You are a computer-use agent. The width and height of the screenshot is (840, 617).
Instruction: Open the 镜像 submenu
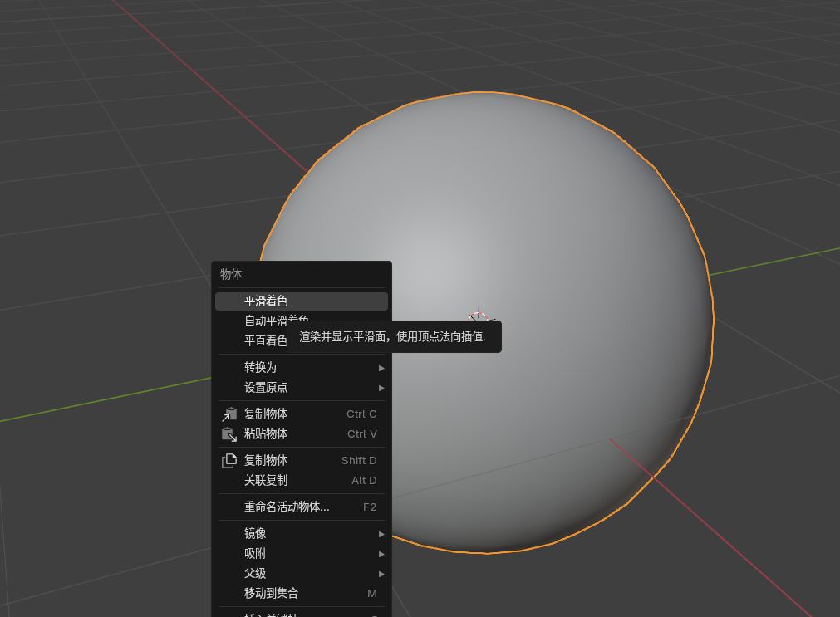point(301,534)
